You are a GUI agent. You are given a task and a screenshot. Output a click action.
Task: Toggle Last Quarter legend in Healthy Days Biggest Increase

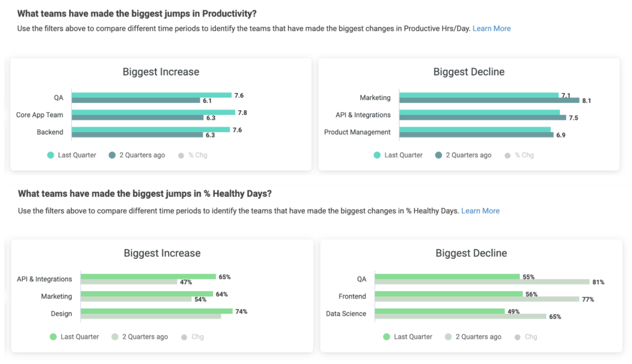pos(74,337)
